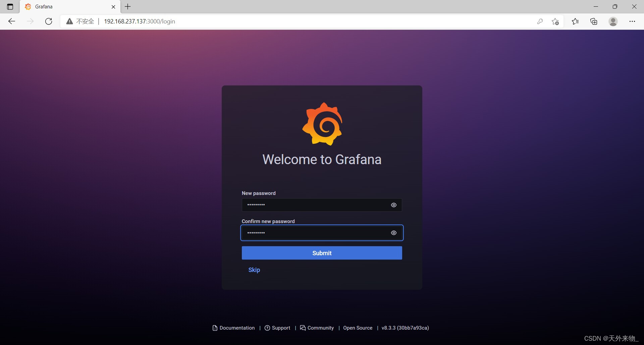The height and width of the screenshot is (345, 644).
Task: Go back with the browser back arrow
Action: [x=12, y=21]
